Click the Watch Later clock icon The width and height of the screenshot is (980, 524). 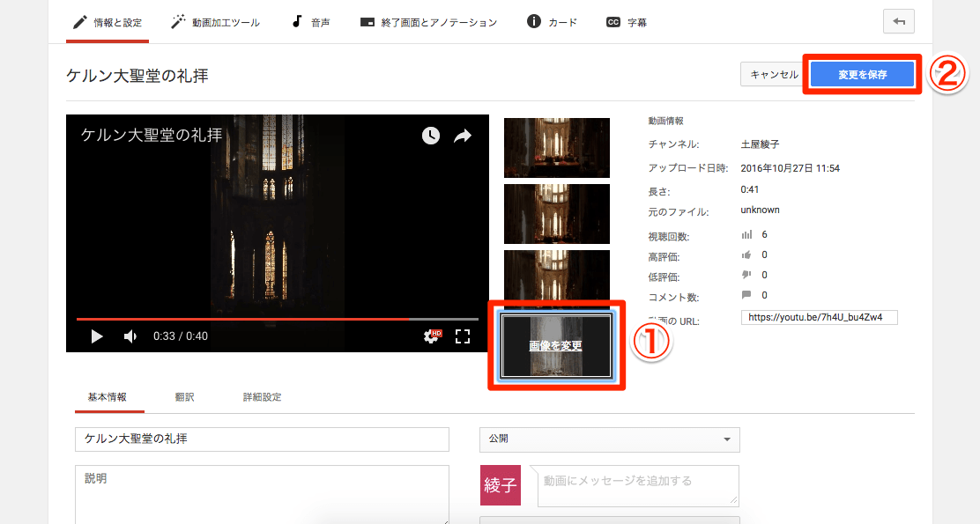coord(431,136)
